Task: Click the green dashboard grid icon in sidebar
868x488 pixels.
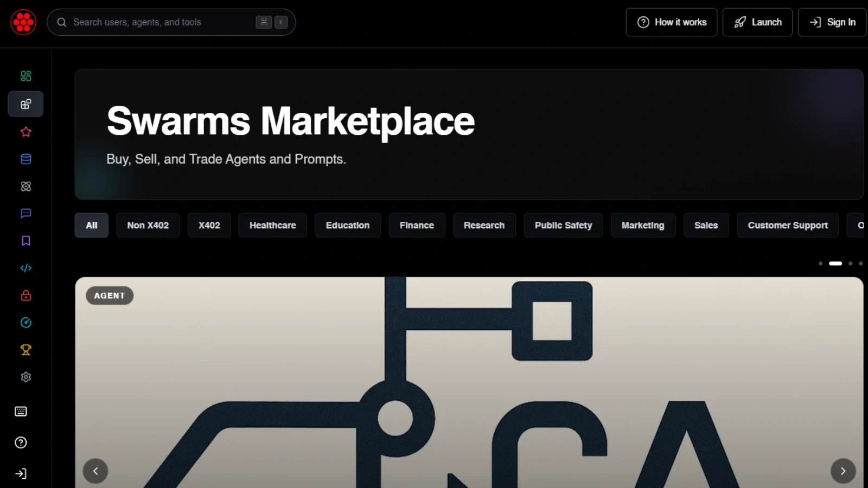Action: (x=25, y=76)
